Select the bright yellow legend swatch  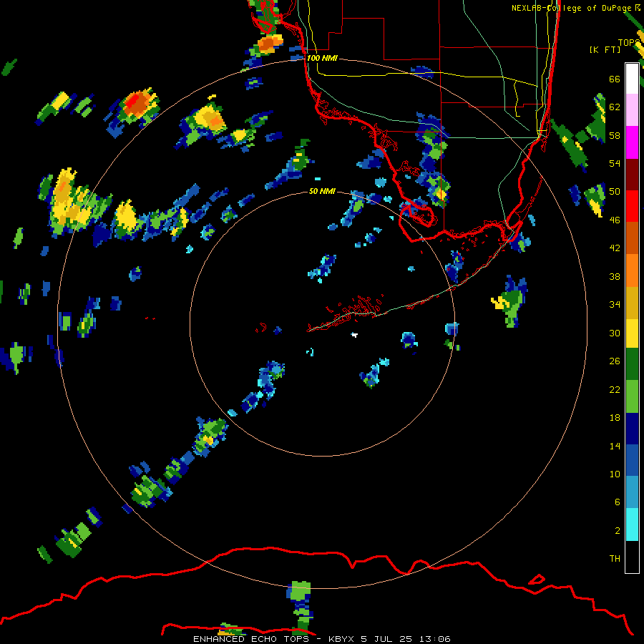coord(632,333)
